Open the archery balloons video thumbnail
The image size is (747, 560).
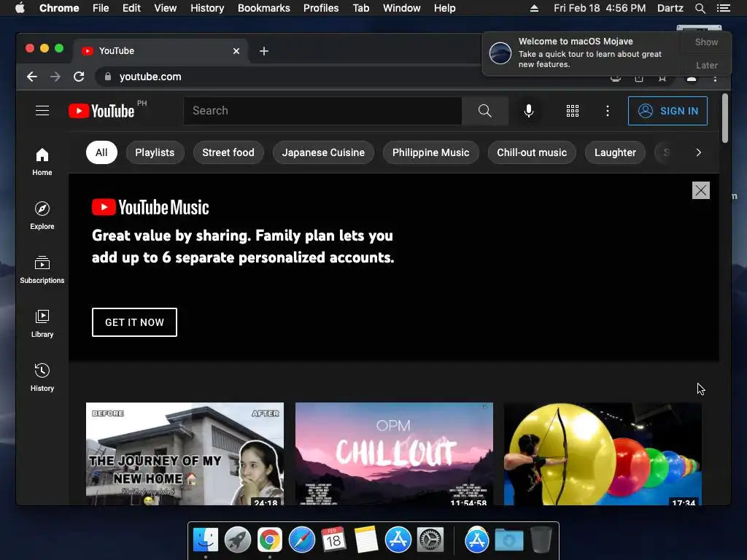603,454
